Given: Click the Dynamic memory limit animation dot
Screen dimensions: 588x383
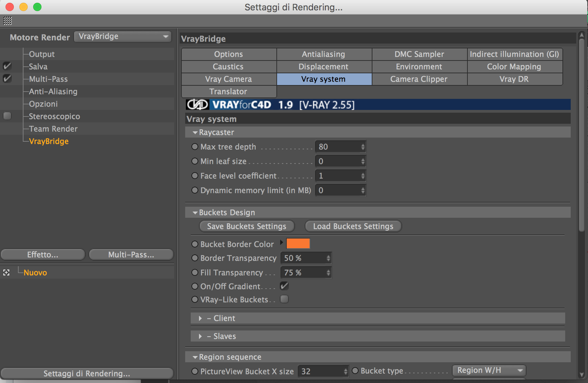Looking at the screenshot, I should (195, 190).
